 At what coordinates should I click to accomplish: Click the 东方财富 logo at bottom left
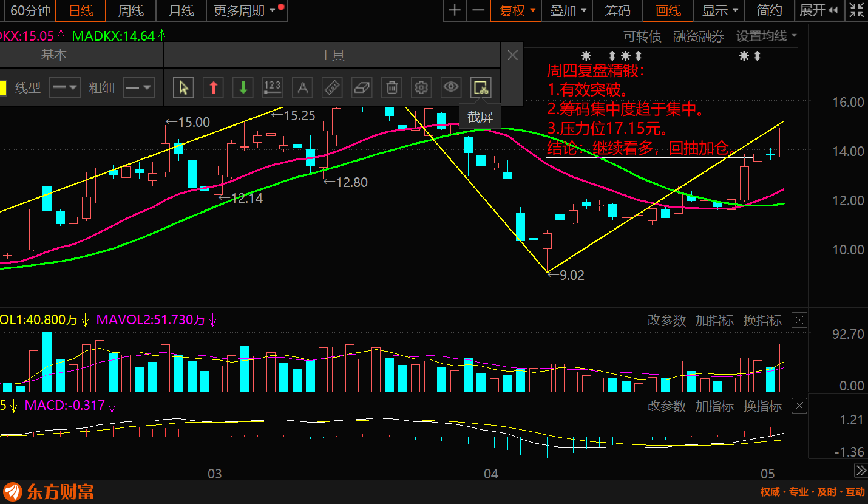pos(49,491)
